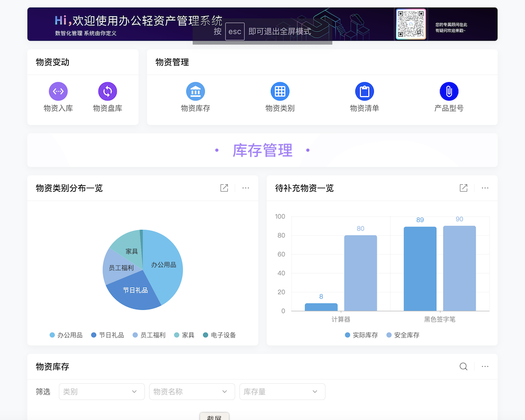Toggle the 实际库存 legend in bar chart
Viewport: 525px width, 420px height.
(361, 334)
